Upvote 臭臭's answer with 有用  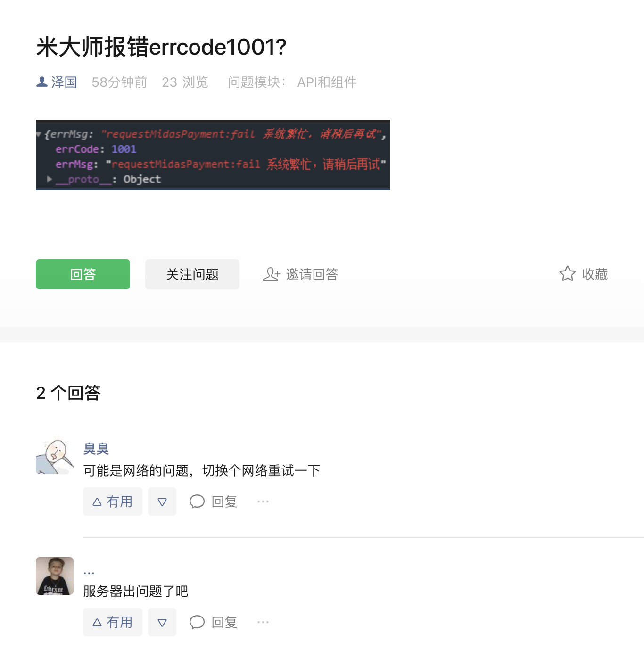[113, 502]
